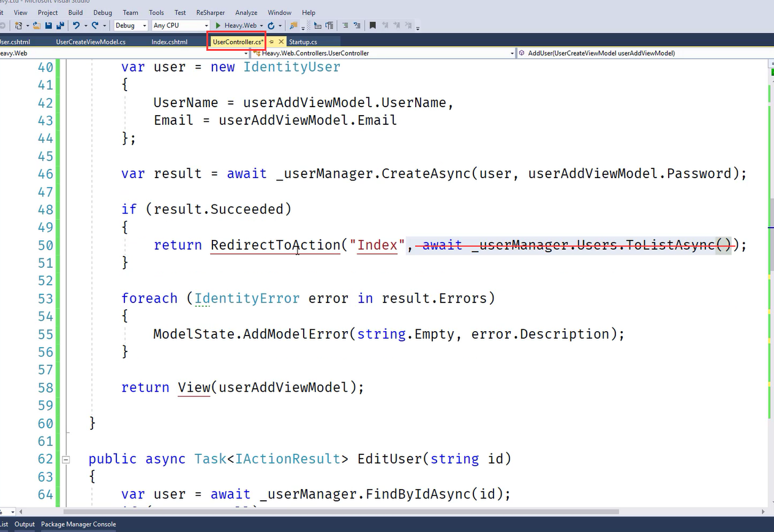Screen dimensions: 774x532
Task: Click the editor horizontal scrollbar thumb
Action: [x=341, y=512]
